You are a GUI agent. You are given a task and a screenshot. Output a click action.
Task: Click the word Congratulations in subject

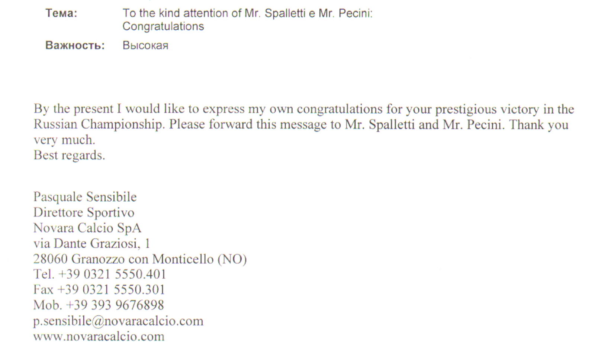[x=163, y=27]
